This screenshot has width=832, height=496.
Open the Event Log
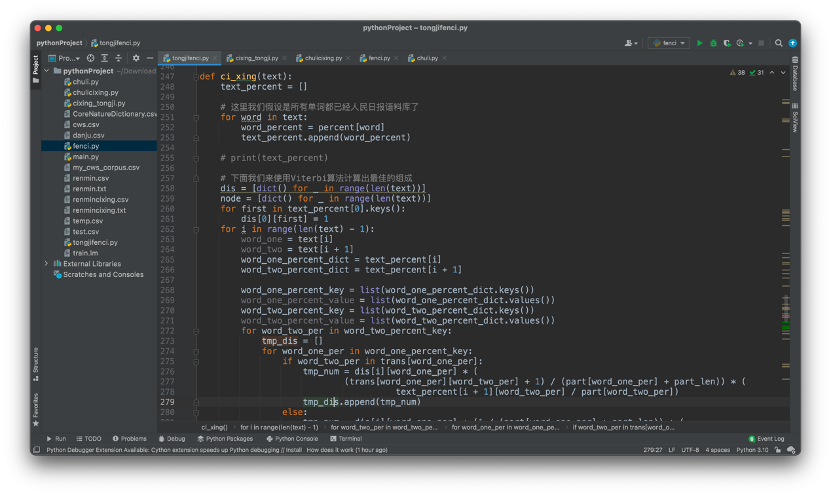pos(766,439)
